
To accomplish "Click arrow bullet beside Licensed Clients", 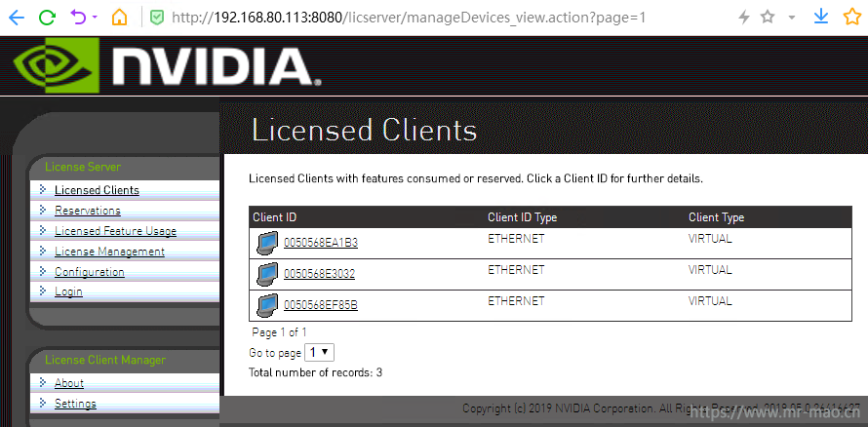I will 43,189.
